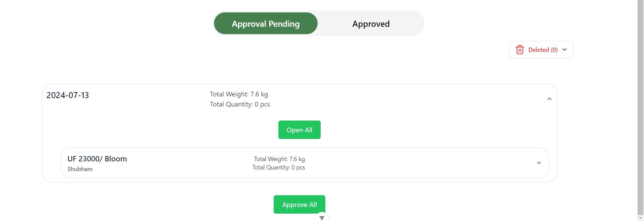Click the Deleted (0) label text
This screenshot has height=221, width=644.
click(543, 50)
